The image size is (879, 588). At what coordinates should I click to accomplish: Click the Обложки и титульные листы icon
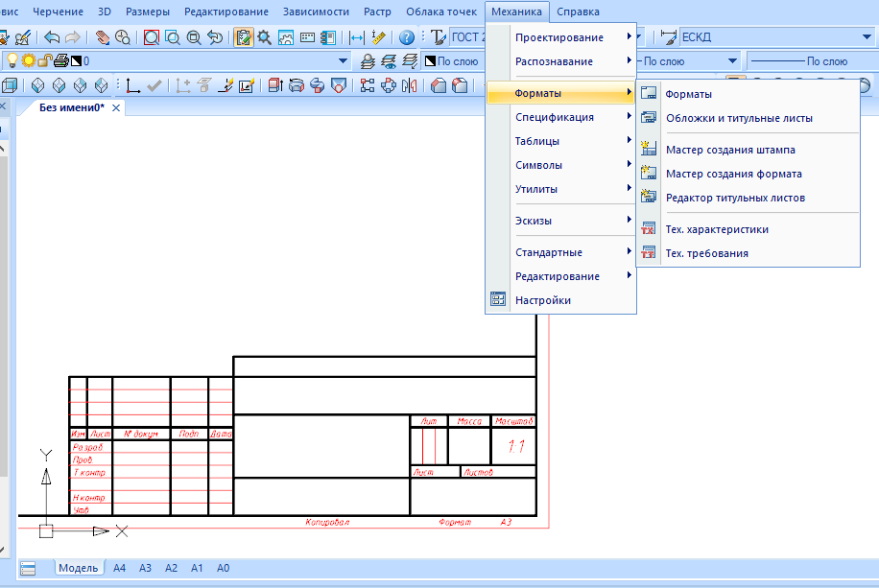pyautogui.click(x=649, y=117)
